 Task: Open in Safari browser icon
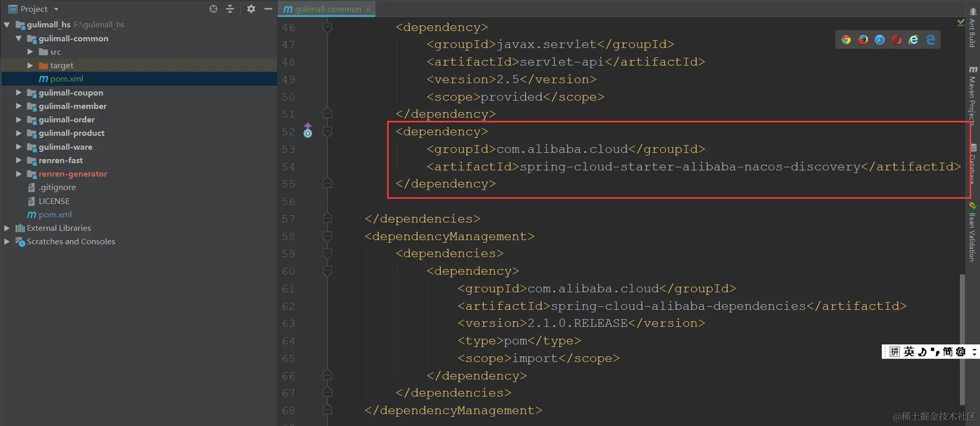coord(880,40)
